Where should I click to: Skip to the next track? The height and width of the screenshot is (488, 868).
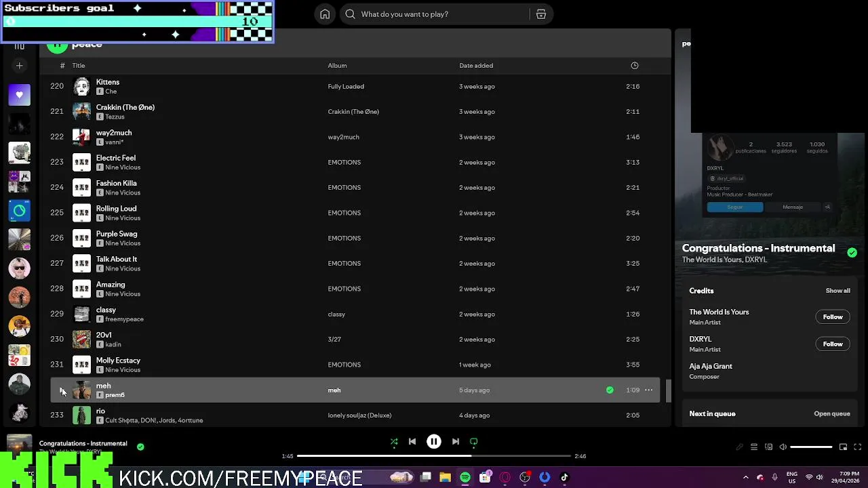(x=456, y=442)
